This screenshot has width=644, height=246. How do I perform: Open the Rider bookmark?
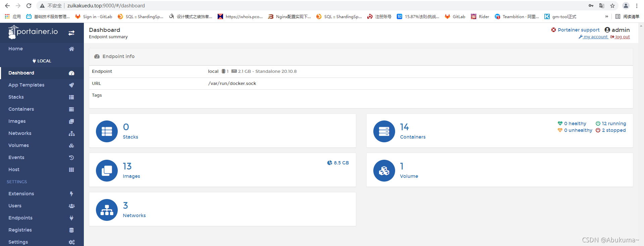click(x=480, y=16)
